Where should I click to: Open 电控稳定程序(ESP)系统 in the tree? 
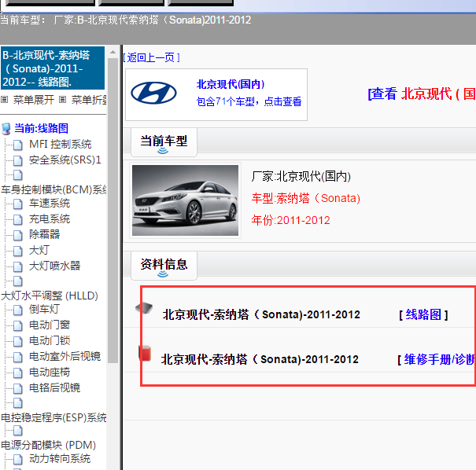[x=54, y=418]
